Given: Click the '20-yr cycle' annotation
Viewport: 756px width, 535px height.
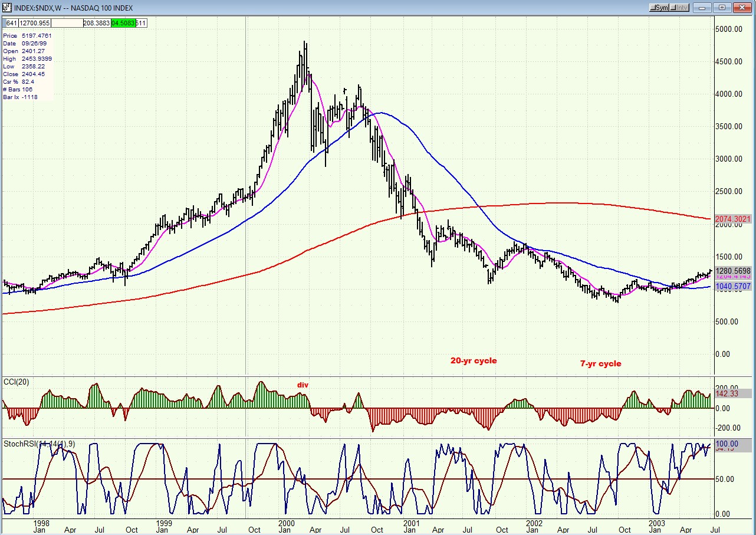Looking at the screenshot, I should (x=474, y=360).
